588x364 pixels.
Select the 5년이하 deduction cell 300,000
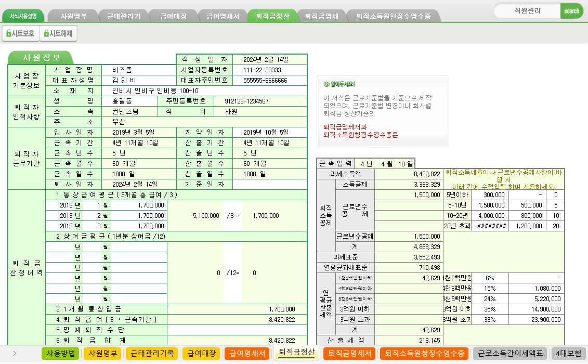490,195
